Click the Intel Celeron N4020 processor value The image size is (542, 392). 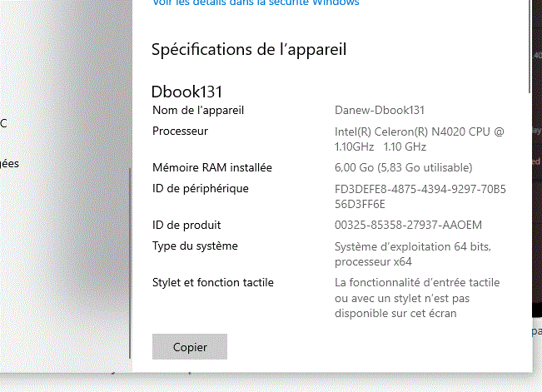pos(419,138)
